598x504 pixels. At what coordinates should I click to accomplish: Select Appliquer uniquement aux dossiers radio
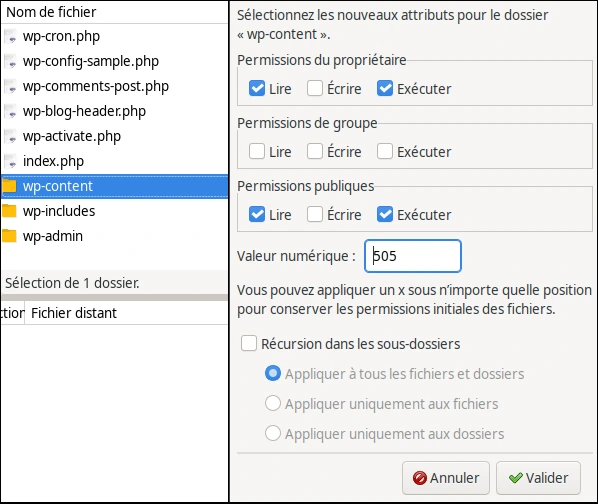point(273,433)
